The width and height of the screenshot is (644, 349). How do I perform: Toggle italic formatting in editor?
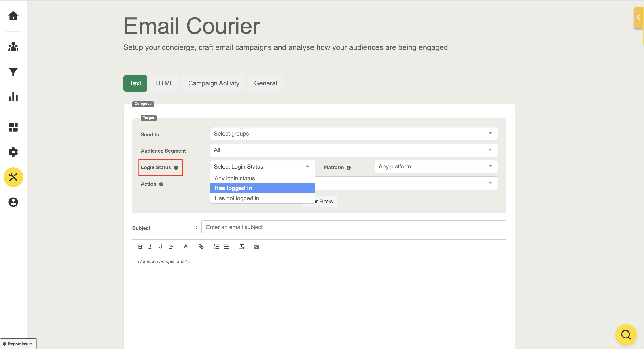pos(150,247)
